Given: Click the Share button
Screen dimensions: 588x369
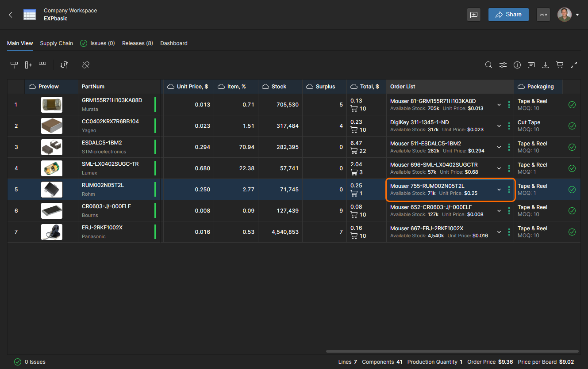Looking at the screenshot, I should pyautogui.click(x=508, y=15).
